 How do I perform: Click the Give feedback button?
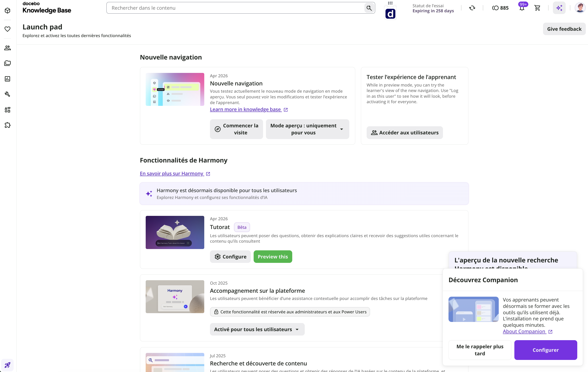(x=564, y=29)
